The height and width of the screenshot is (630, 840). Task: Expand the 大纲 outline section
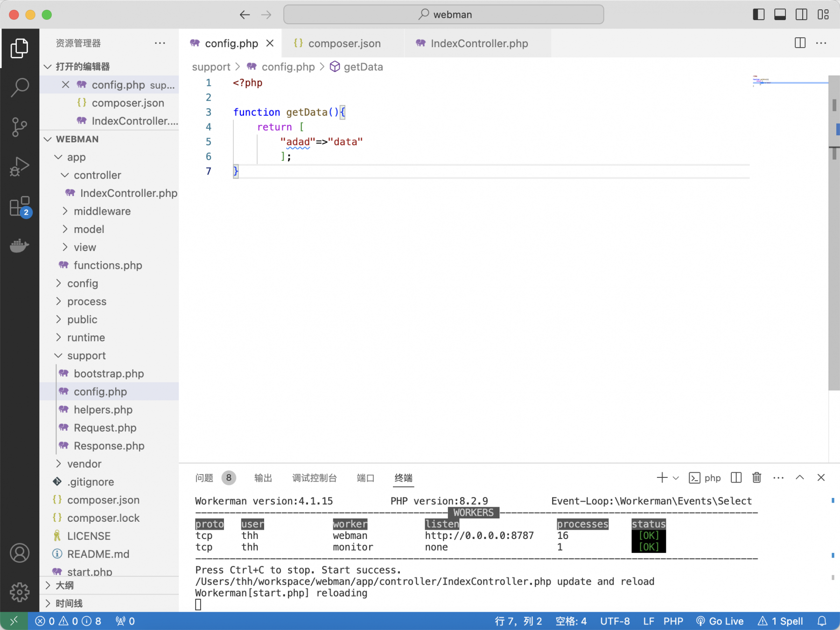(x=109, y=585)
